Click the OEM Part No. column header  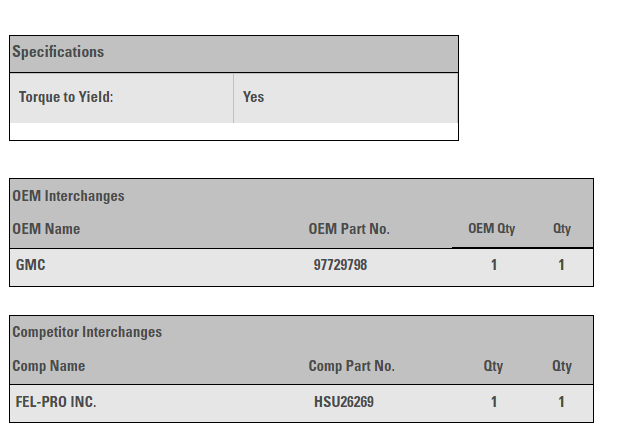coord(349,229)
